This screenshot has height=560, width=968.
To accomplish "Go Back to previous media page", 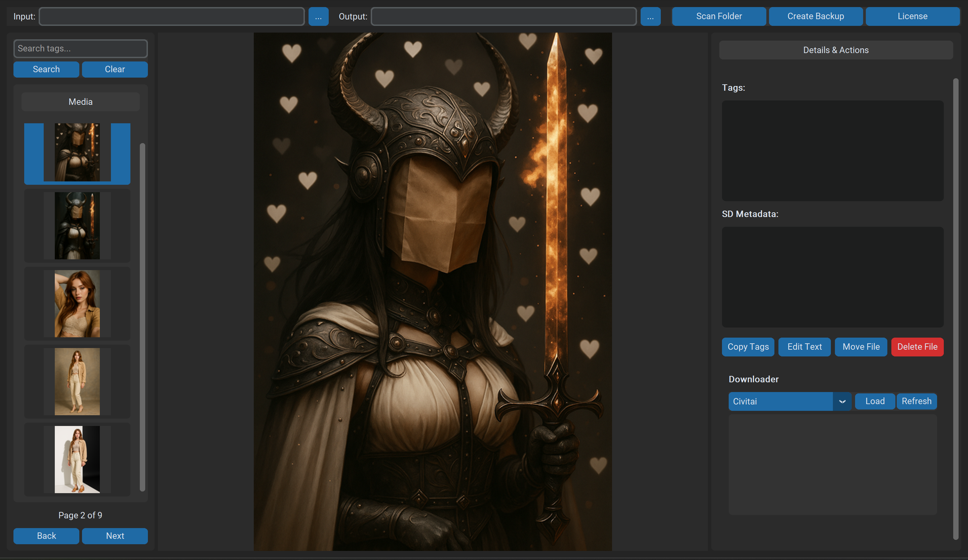I will (46, 536).
